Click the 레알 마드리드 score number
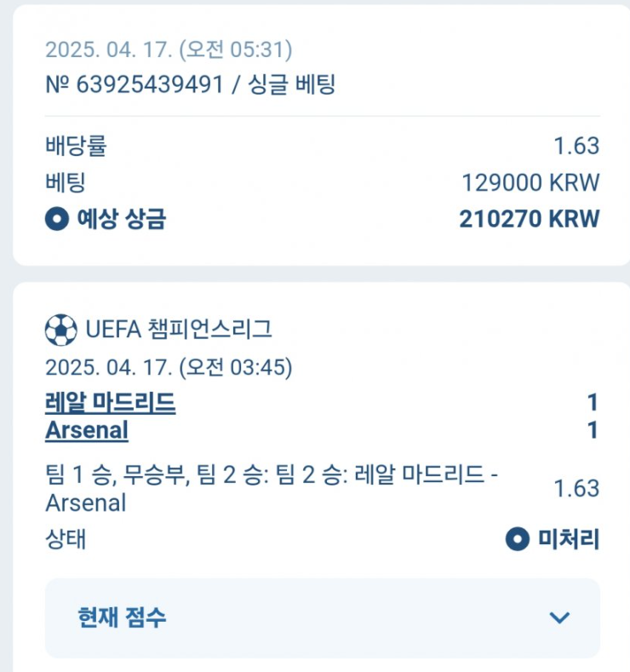Image resolution: width=630 pixels, height=672 pixels. [593, 403]
